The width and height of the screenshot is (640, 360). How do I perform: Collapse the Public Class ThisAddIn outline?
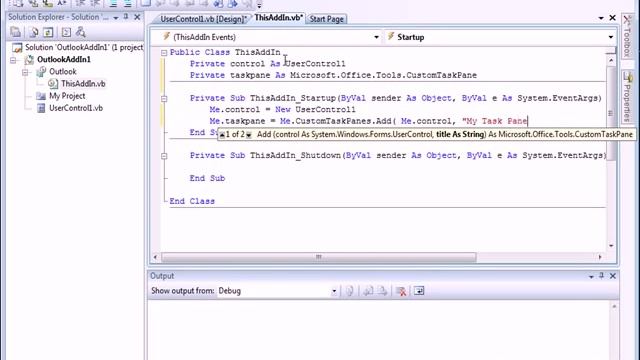(164, 53)
